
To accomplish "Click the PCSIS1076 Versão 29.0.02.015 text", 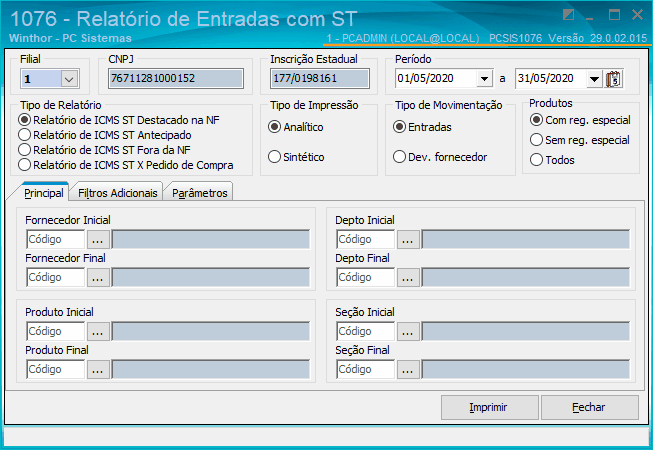I will point(568,38).
